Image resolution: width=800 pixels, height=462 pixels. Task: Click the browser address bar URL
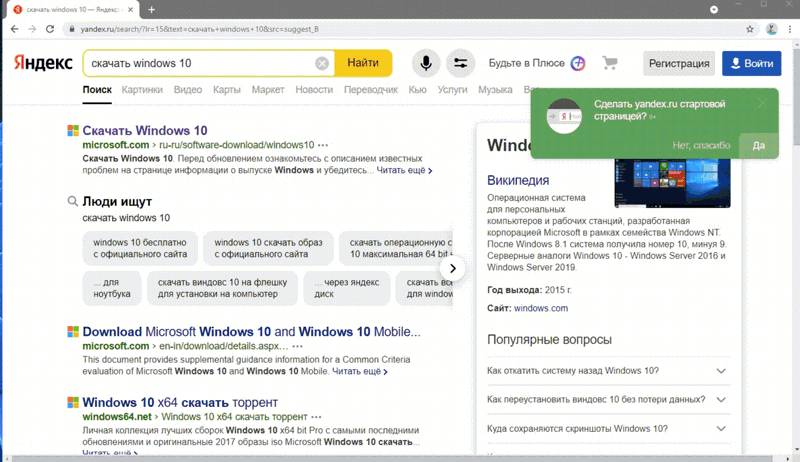coord(199,29)
